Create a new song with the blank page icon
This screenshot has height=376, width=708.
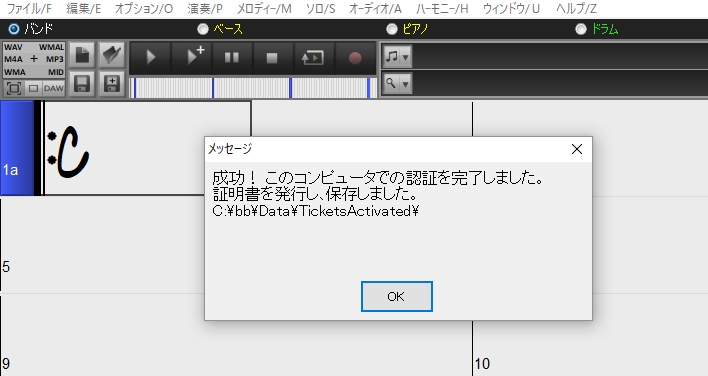(x=82, y=56)
